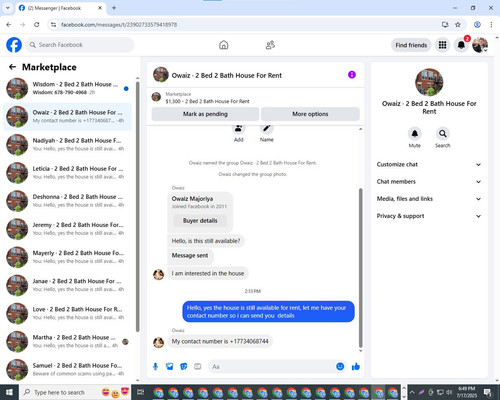The height and width of the screenshot is (400, 500).
Task: Go back with the Marketplace arrow
Action: pyautogui.click(x=13, y=67)
